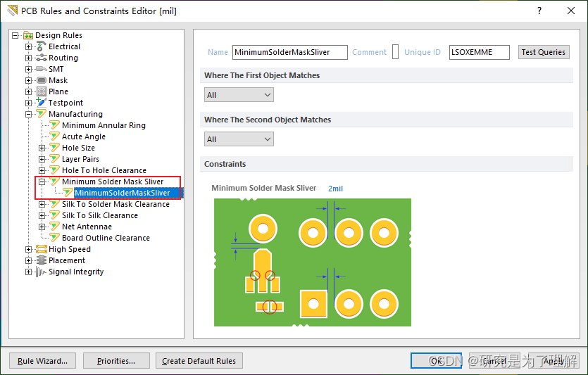Edit the 2mil sliver value
Screen dimensions: 588x375
point(335,189)
